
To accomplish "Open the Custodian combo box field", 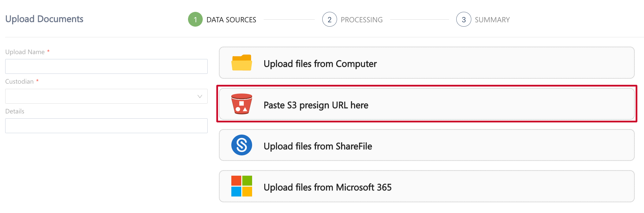I will click(x=101, y=96).
